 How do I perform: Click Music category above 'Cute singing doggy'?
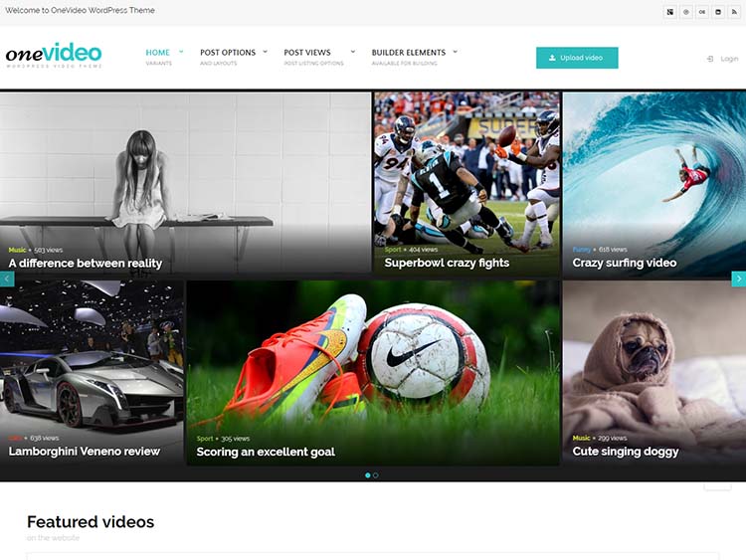point(582,438)
